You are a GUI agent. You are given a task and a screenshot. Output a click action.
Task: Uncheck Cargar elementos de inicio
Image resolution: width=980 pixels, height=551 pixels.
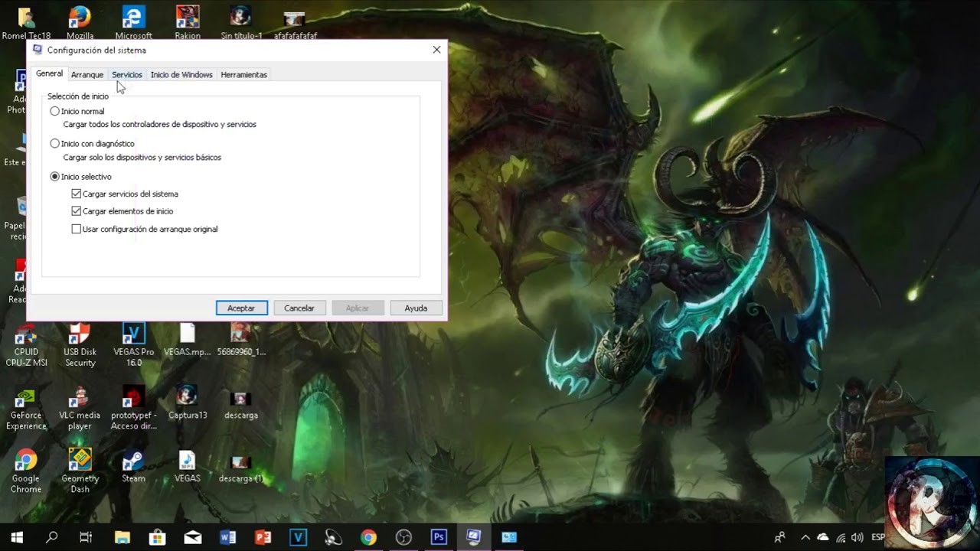click(x=77, y=211)
